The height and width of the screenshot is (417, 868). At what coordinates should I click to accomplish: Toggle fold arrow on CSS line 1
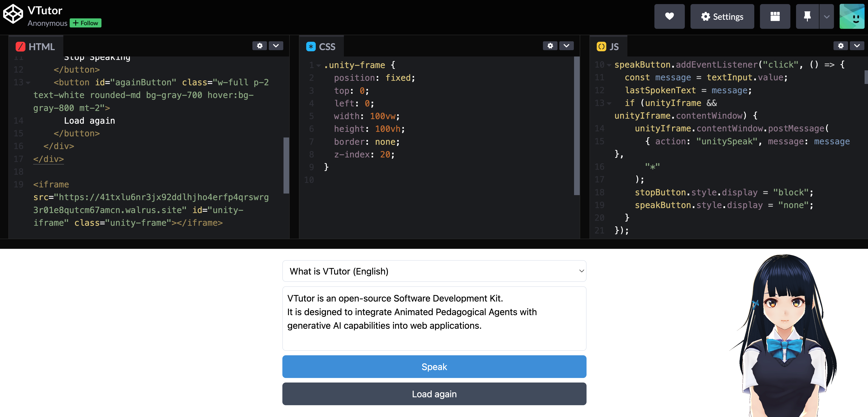[318, 65]
